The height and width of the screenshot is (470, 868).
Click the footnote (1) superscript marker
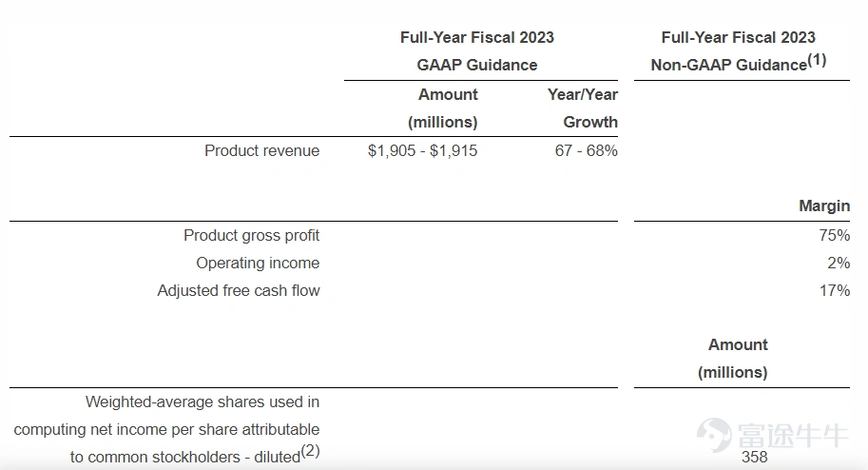pos(817,59)
